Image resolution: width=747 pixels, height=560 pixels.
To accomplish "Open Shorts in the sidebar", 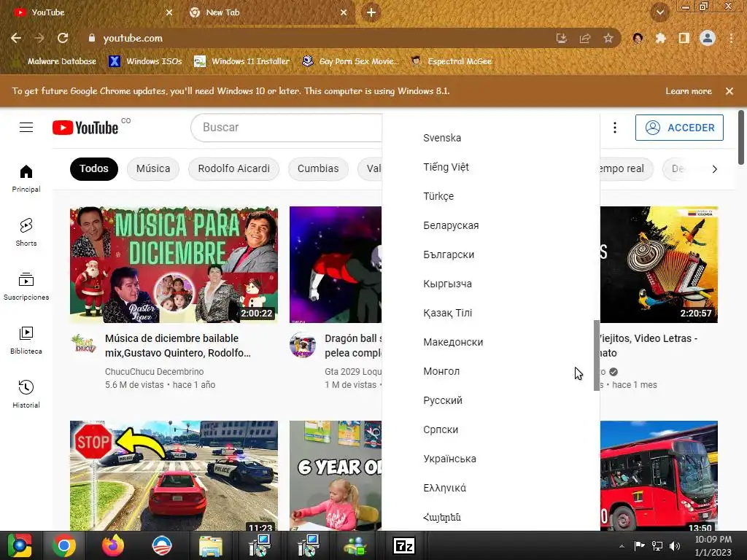I will 26,233.
